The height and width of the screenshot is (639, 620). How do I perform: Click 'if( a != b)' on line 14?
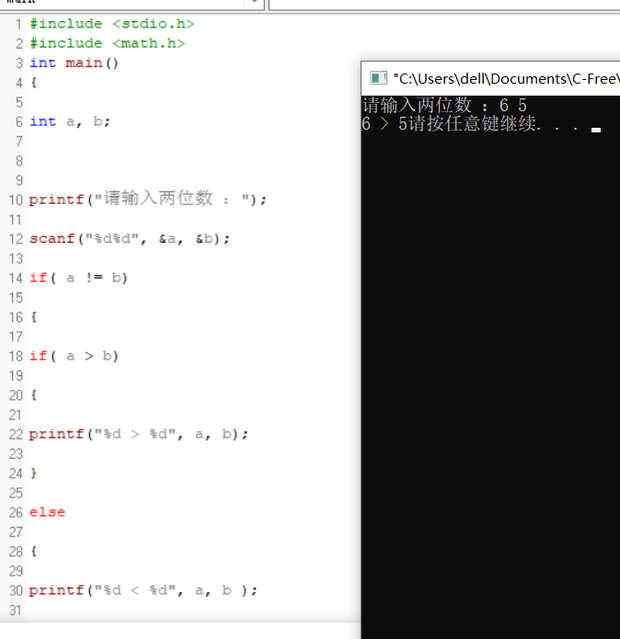click(x=79, y=278)
